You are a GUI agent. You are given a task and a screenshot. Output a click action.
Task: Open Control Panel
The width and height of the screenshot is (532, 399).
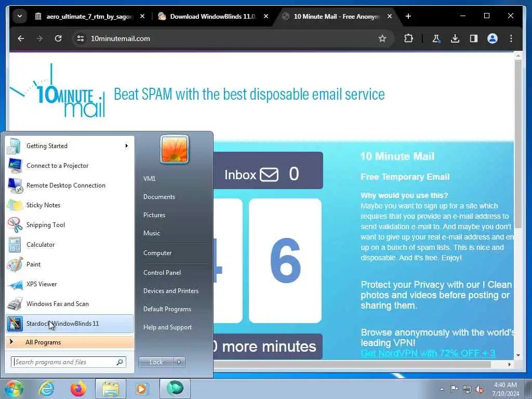point(162,272)
